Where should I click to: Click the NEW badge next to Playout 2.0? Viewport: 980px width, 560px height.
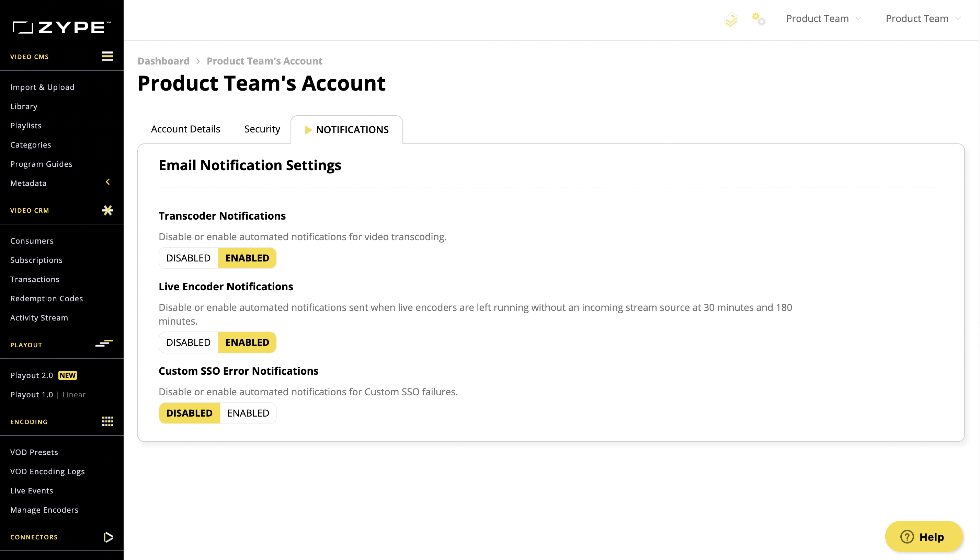point(67,375)
